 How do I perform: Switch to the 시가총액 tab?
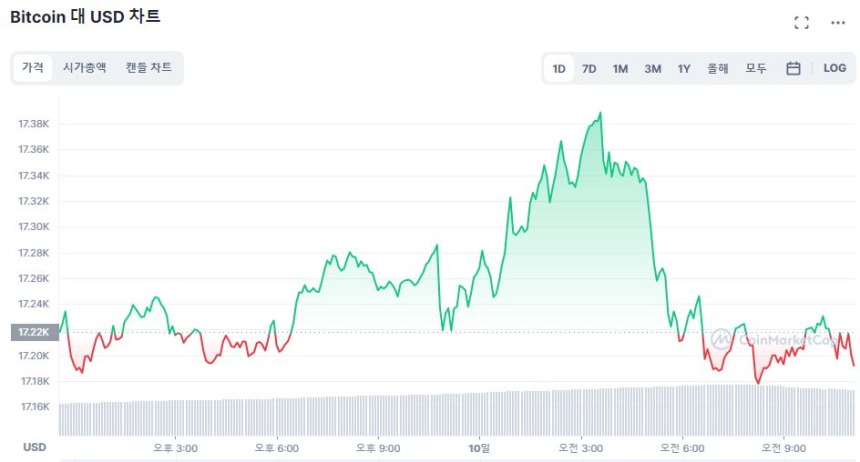point(84,68)
